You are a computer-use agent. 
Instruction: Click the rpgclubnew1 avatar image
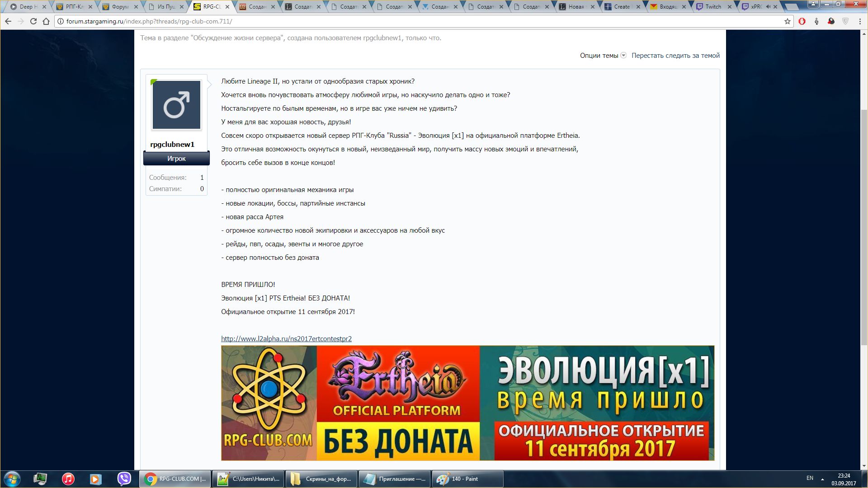[x=176, y=105]
